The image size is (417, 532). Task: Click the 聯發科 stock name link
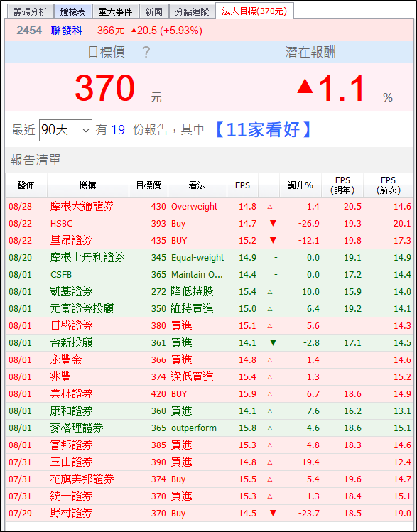click(67, 31)
